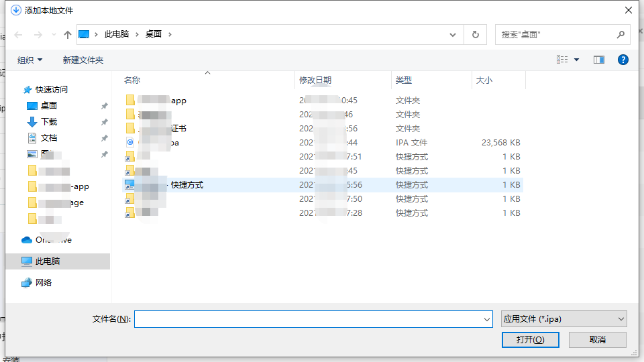This screenshot has height=362, width=644.
Task: Create a folder with 新建文件夹
Action: click(83, 60)
